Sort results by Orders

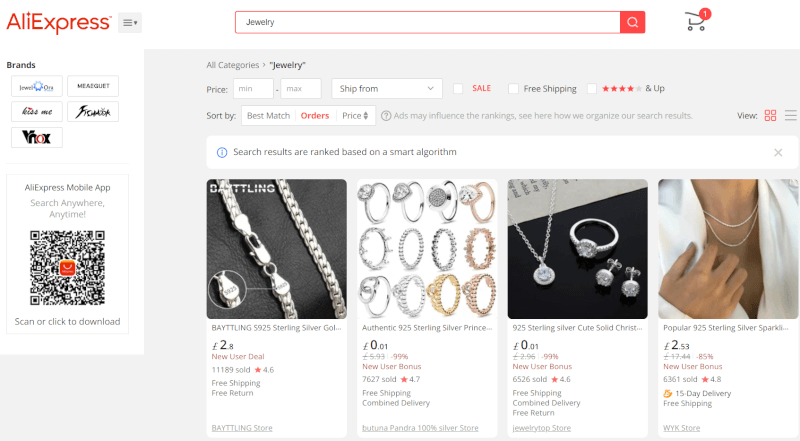[x=315, y=115]
